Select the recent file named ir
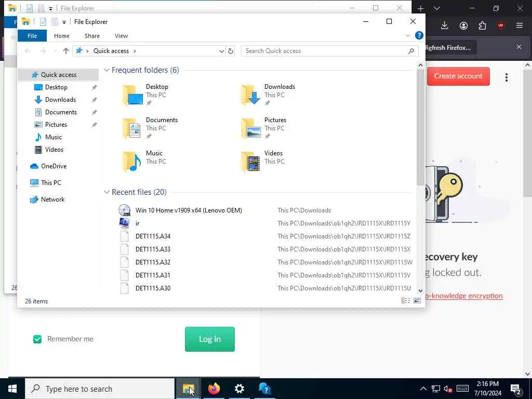The height and width of the screenshot is (399, 532). click(137, 223)
